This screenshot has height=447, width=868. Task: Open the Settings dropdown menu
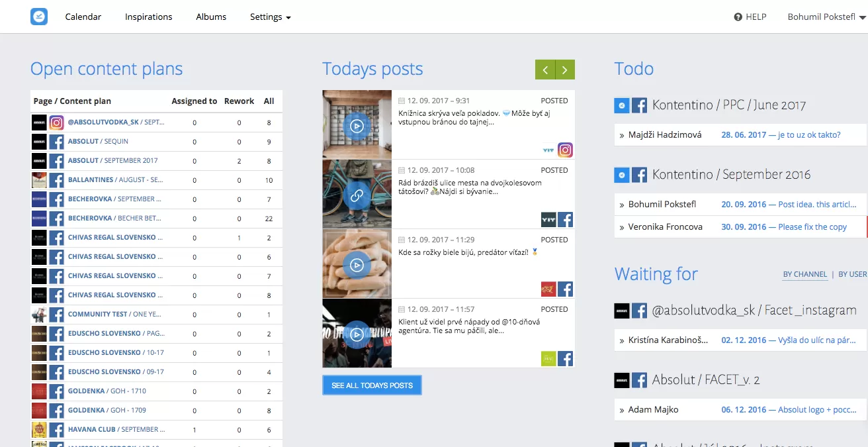pyautogui.click(x=270, y=17)
